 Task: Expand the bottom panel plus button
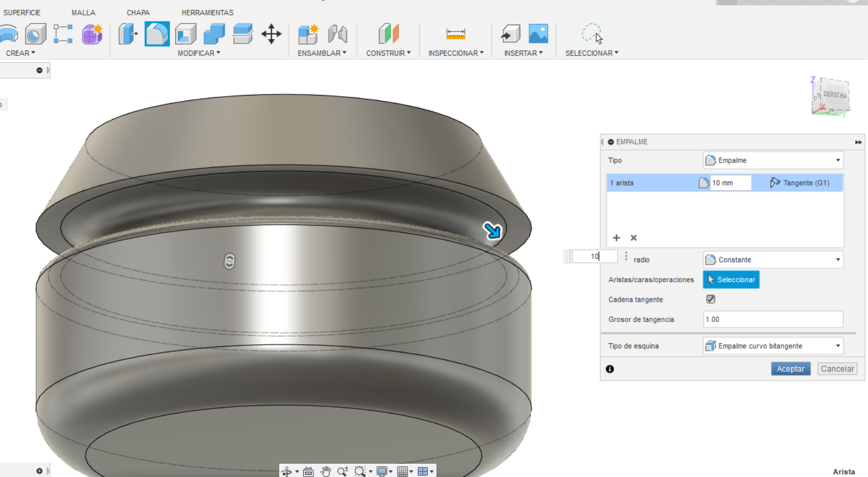click(39, 471)
